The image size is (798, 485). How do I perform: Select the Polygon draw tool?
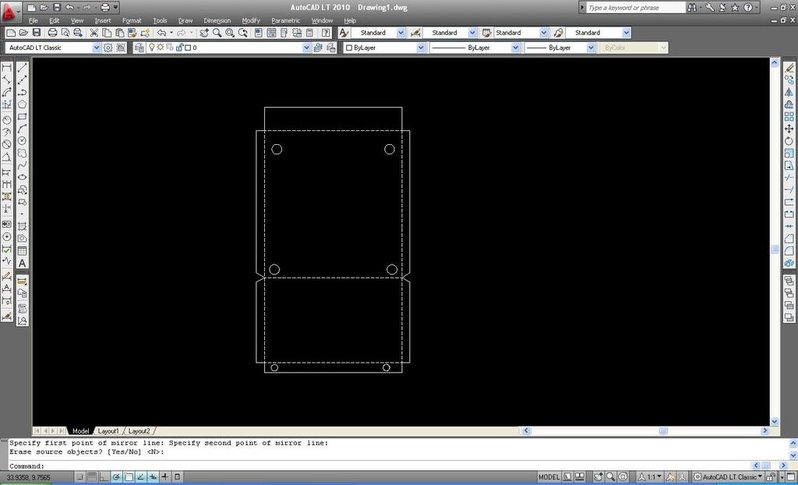[x=22, y=104]
